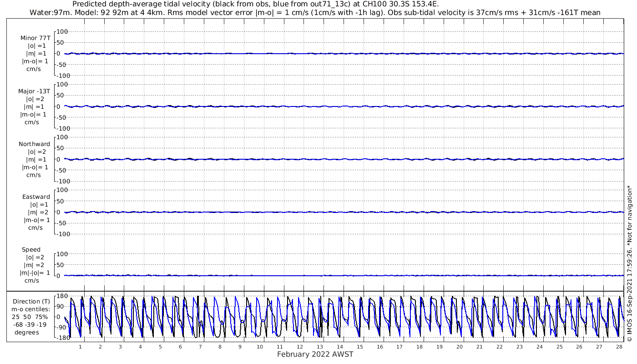Screen dimensions: 637x364
Task: Select the 'Minor 77T' panel label
Action: click(x=35, y=38)
